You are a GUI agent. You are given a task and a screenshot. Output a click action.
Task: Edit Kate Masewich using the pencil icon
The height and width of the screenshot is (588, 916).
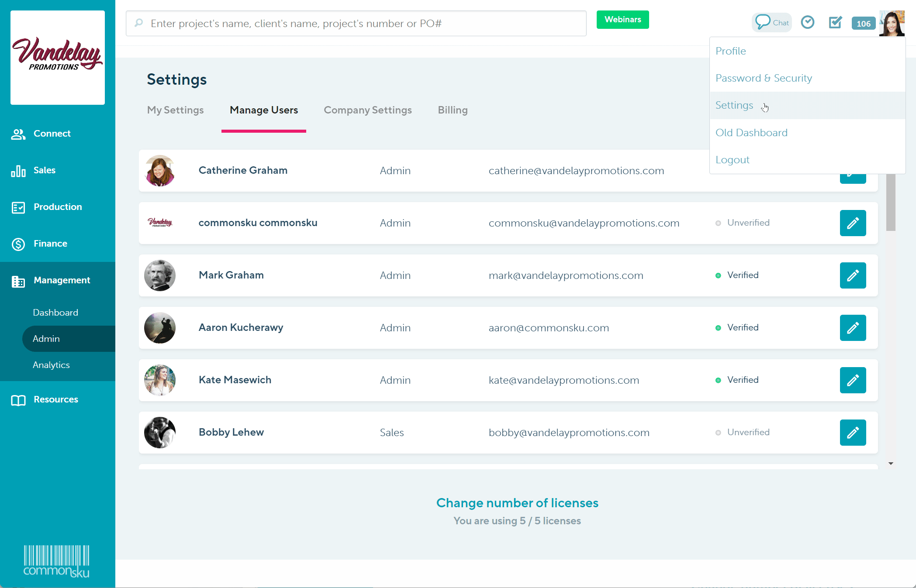pos(853,380)
